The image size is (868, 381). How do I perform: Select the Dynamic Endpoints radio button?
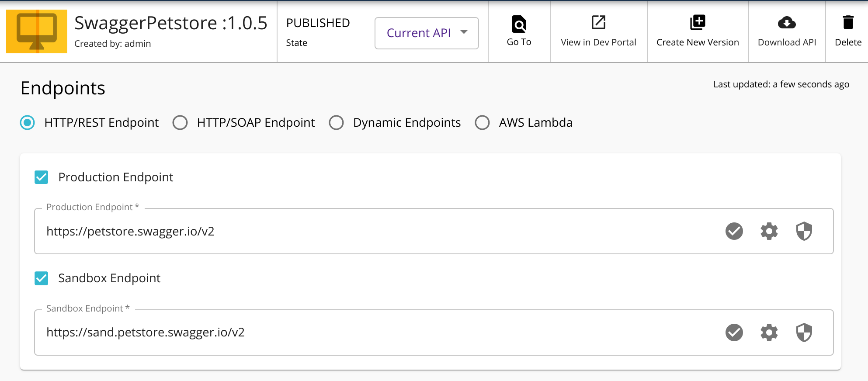[x=337, y=123]
